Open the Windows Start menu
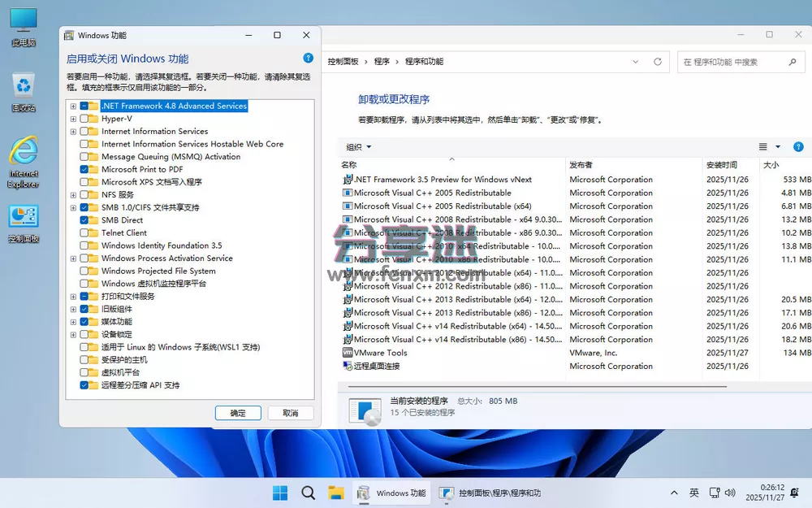Screen dimensions: 812x508 pyautogui.click(x=279, y=493)
